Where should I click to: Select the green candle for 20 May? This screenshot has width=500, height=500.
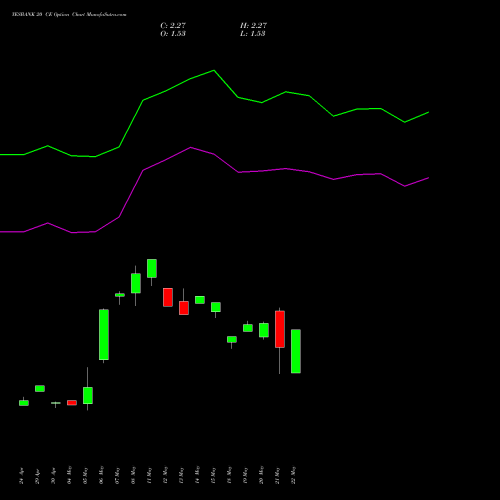[264, 330]
